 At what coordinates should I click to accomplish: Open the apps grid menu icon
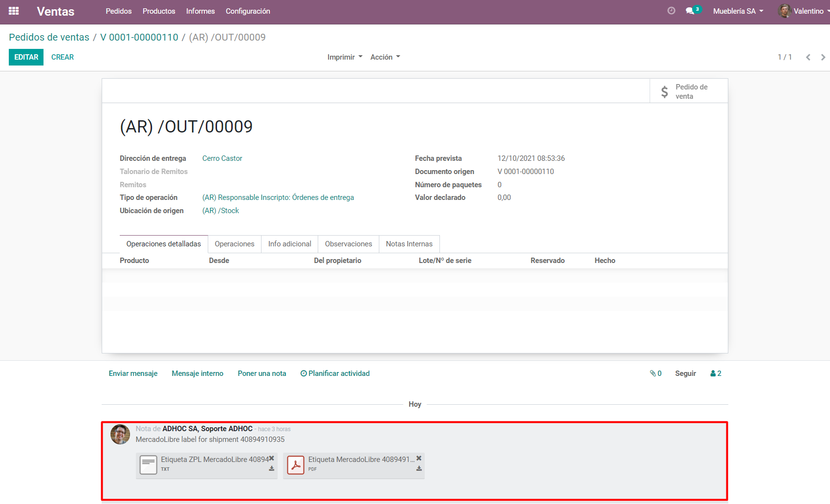14,11
